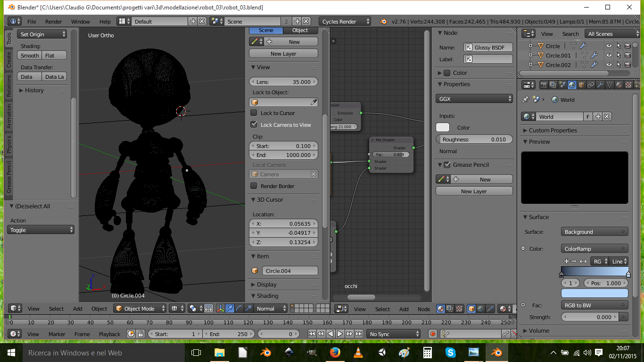Adjust the Roughness slider

474,140
